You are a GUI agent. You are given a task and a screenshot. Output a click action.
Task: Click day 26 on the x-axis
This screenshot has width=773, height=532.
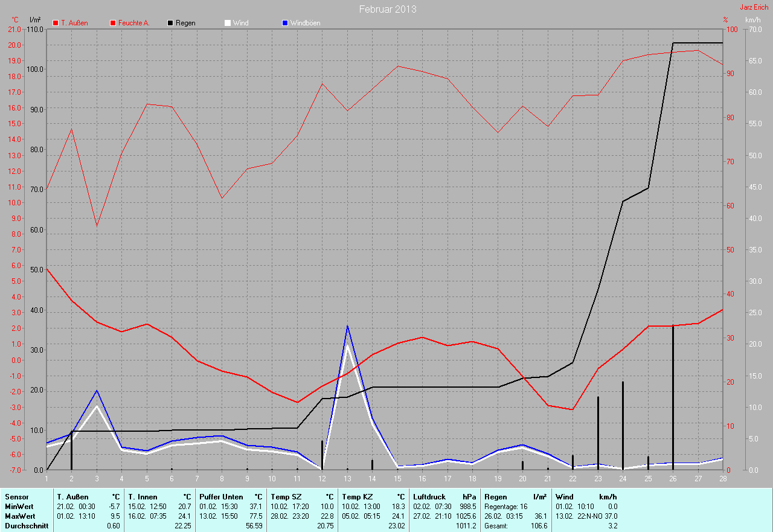tap(673, 478)
